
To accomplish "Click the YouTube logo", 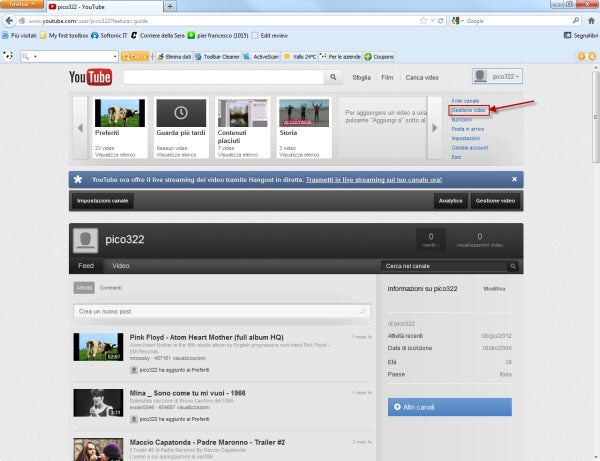I will tap(91, 77).
